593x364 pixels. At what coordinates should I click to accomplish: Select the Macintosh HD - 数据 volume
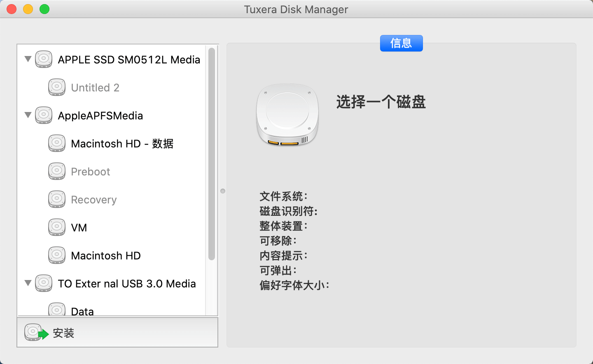coord(122,144)
